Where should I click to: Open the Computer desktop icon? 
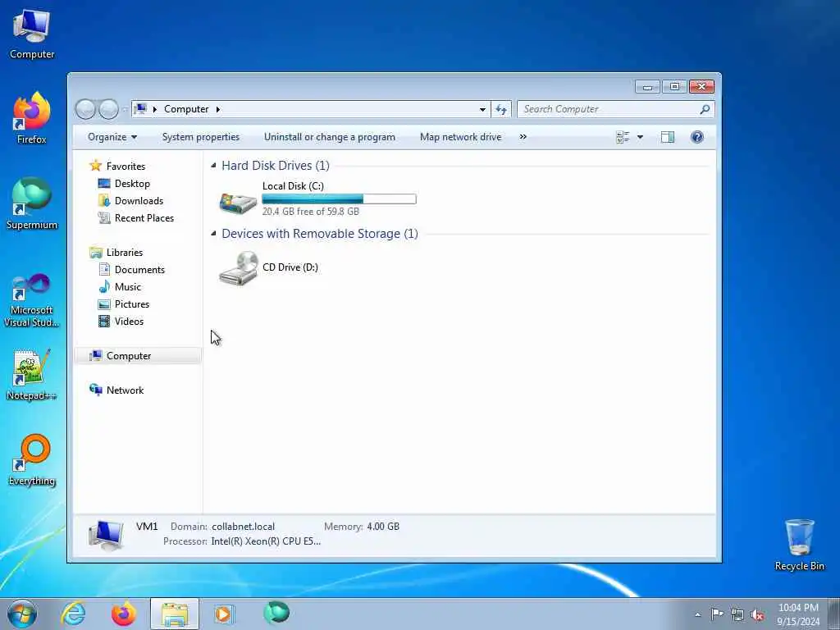(32, 34)
